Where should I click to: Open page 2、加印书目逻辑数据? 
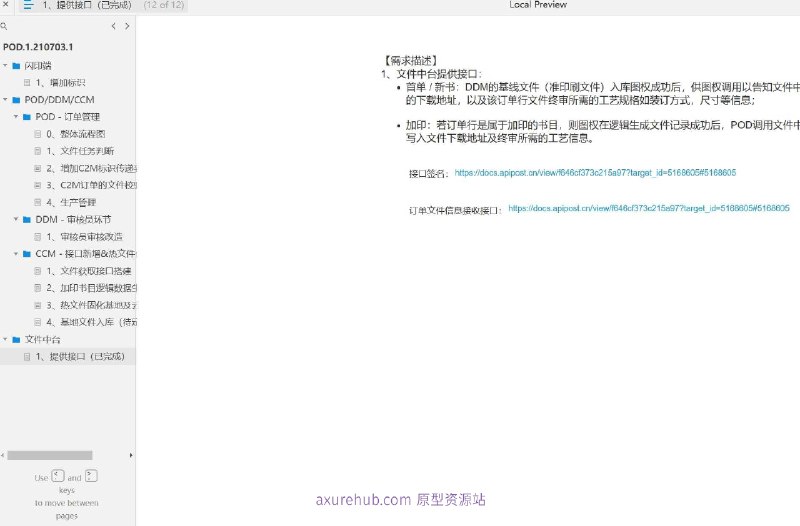tap(91, 288)
